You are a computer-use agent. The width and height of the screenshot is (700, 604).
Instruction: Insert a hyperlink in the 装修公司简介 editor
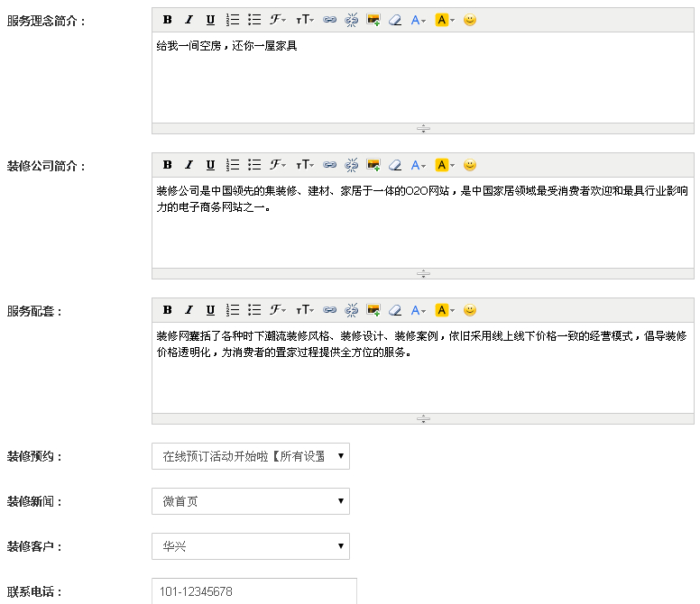click(x=330, y=165)
